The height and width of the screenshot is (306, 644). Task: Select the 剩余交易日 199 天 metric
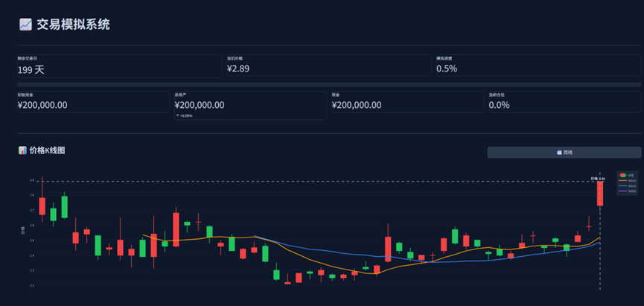[31, 69]
